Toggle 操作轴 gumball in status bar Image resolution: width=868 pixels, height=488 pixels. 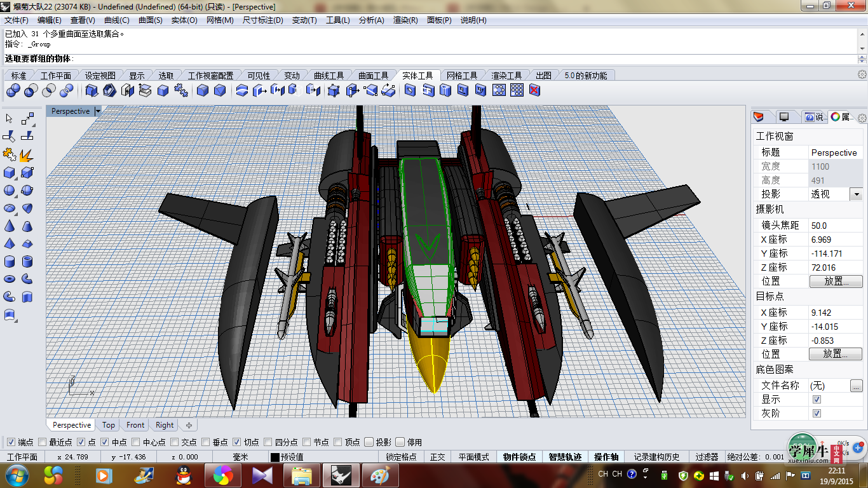point(606,457)
